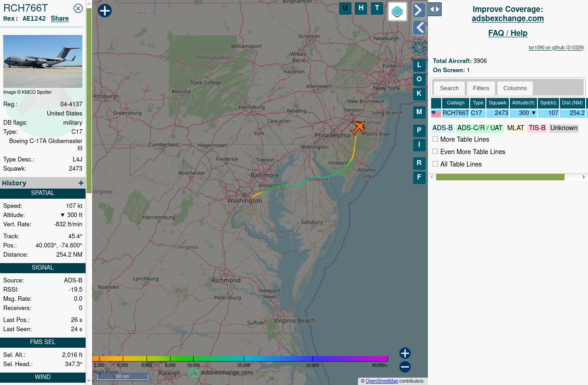Open the adsbexchange.com coverage link
Image resolution: width=588 pixels, height=385 pixels.
508,18
